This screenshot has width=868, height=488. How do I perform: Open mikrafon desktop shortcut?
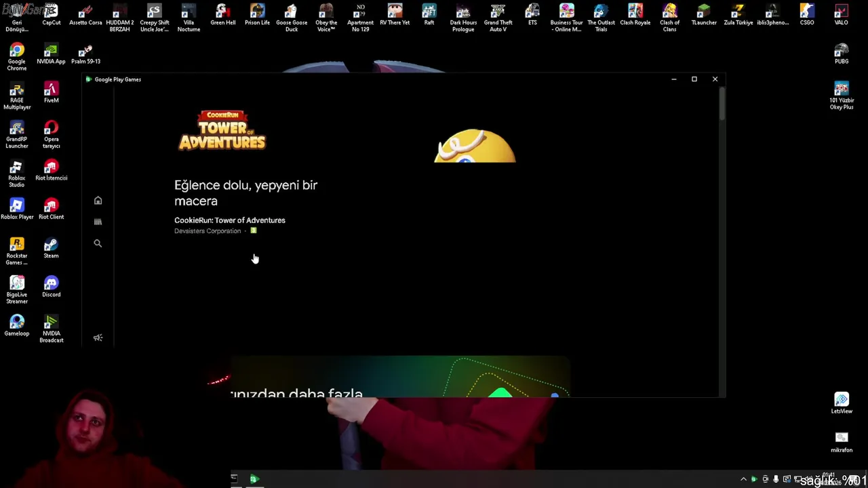[842, 442]
